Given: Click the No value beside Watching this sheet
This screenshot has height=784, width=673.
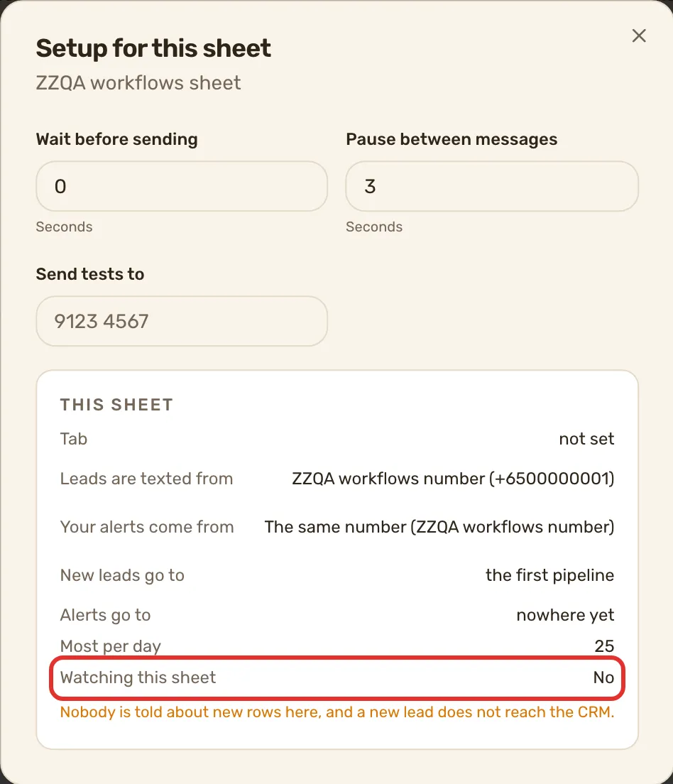Looking at the screenshot, I should pos(603,677).
